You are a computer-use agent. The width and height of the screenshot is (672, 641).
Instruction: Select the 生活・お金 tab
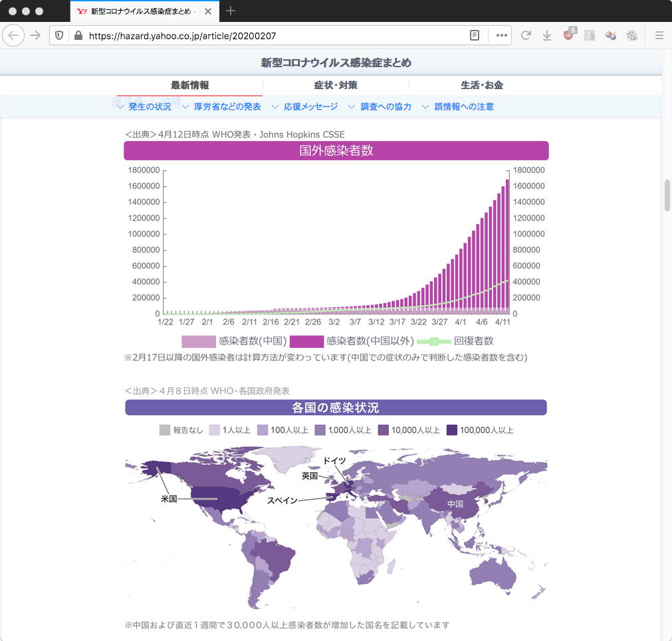[x=482, y=85]
